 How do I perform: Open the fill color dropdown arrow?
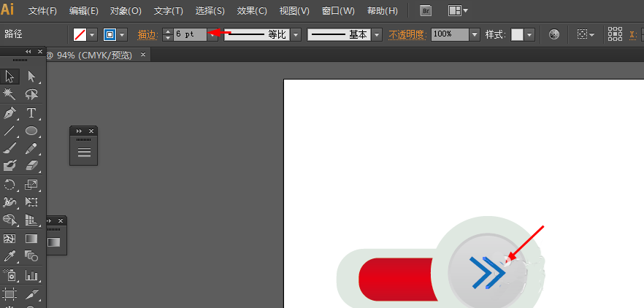92,35
